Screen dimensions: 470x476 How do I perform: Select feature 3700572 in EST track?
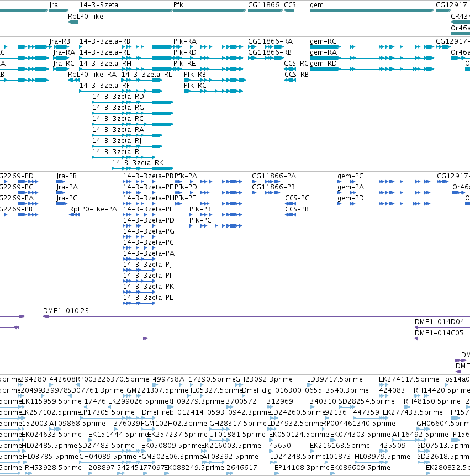[x=241, y=401]
